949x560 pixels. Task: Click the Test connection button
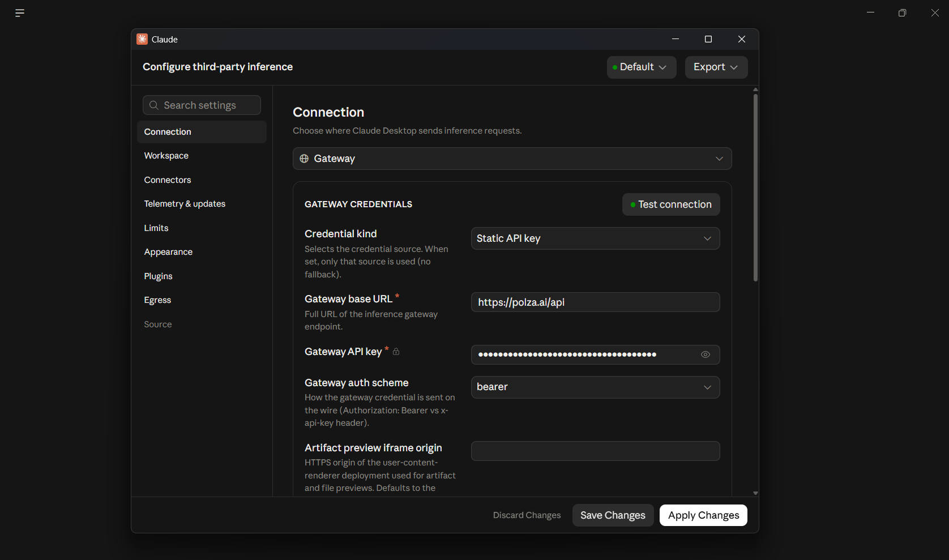point(671,204)
